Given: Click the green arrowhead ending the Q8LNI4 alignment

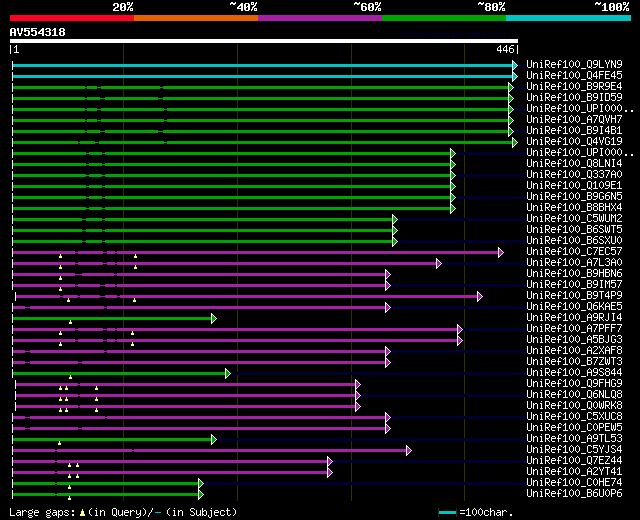Looking at the screenshot, I should coord(453,164).
